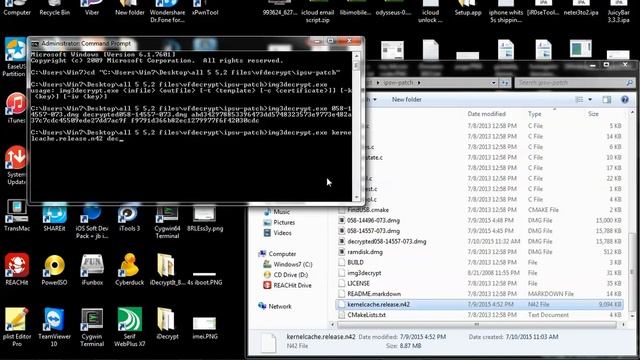Click the Command Prompt title bar icon
The width and height of the screenshot is (640, 360).
coord(35,44)
